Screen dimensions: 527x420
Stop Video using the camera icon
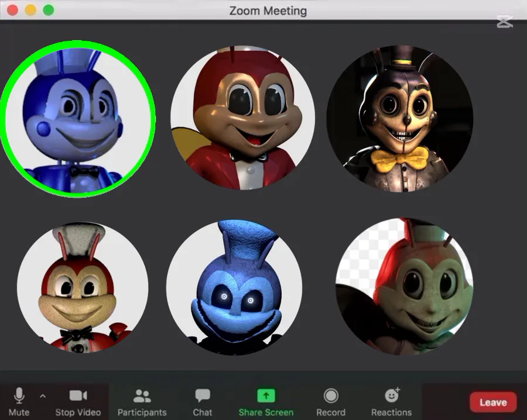tap(78, 395)
